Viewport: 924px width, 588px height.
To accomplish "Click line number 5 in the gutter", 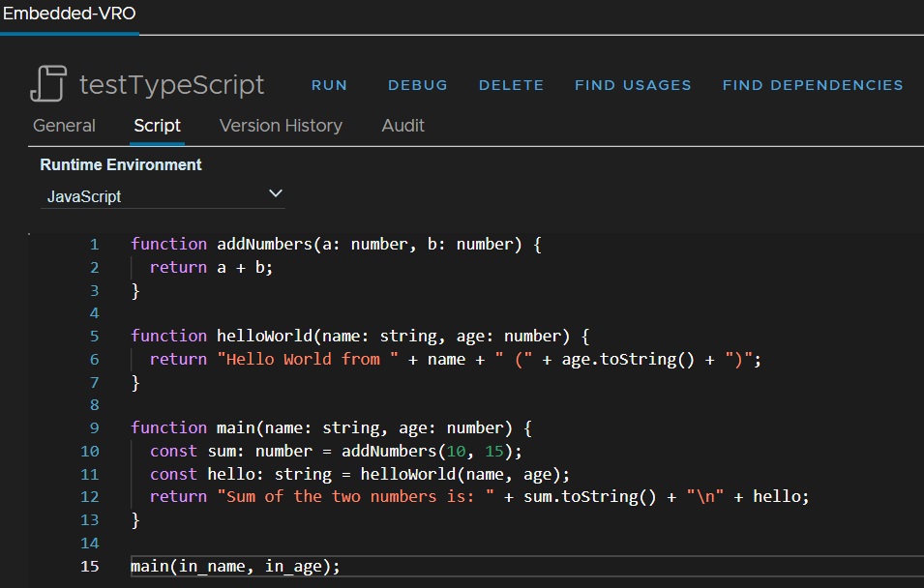I will coord(94,337).
